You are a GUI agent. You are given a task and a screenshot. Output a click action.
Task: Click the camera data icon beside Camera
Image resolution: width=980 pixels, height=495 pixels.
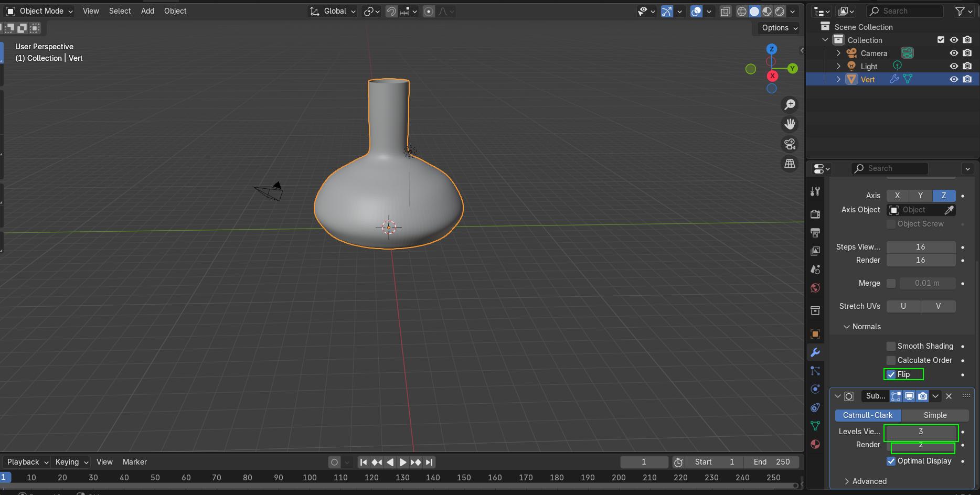pos(907,53)
